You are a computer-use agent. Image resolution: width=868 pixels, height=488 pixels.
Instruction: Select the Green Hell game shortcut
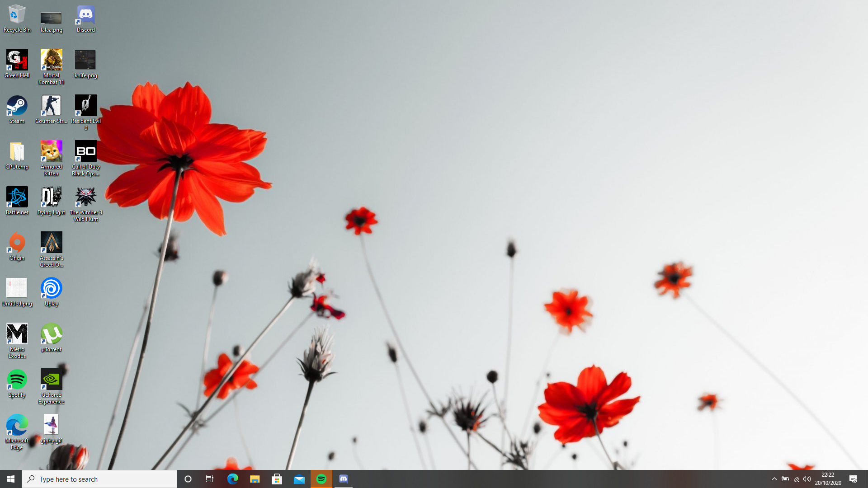click(x=17, y=64)
